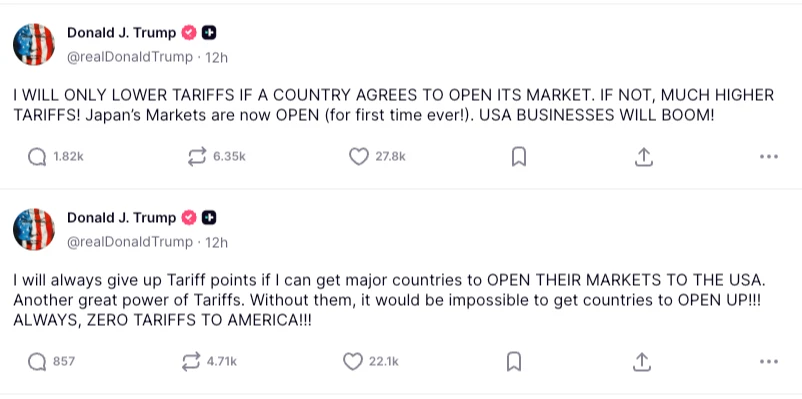
Task: Like the post with 22.1k likes
Action: 352,362
